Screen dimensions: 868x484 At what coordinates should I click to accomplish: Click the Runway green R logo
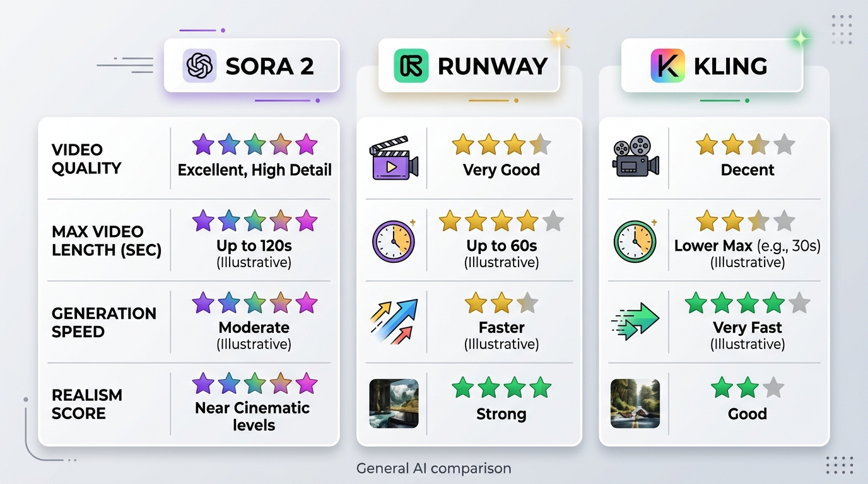pos(411,66)
